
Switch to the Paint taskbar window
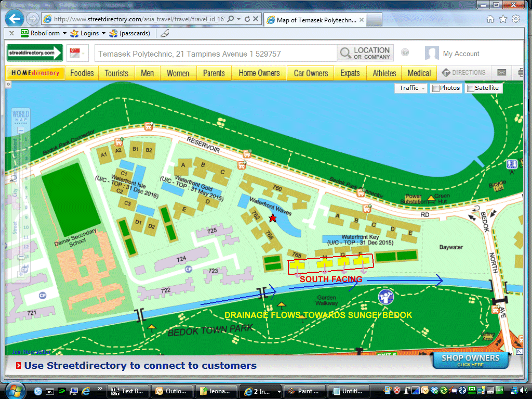304,391
